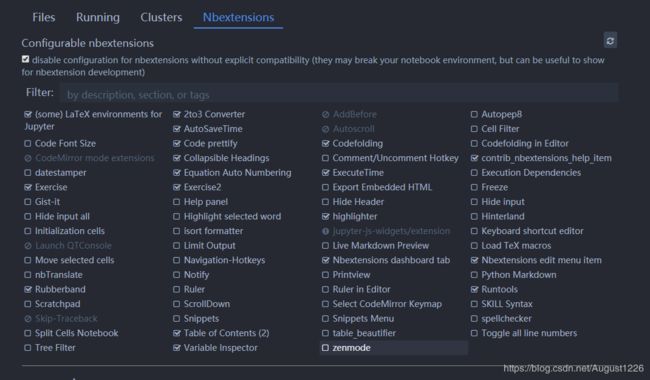
Task: Enable the Hinterland extension checkbox
Action: 474,216
